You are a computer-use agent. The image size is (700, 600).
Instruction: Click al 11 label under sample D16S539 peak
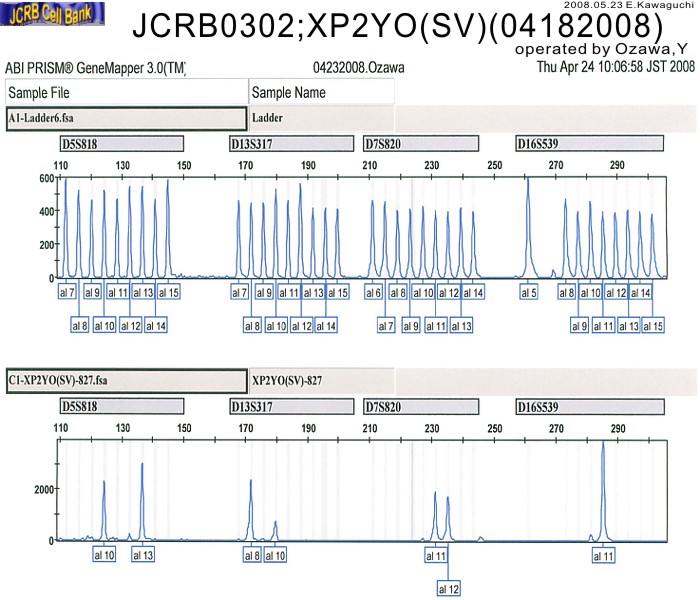(603, 555)
